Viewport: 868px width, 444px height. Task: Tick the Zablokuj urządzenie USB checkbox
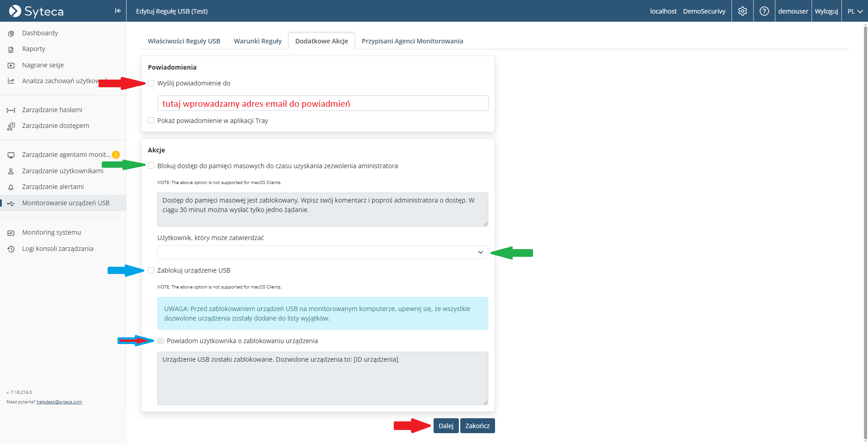click(151, 270)
